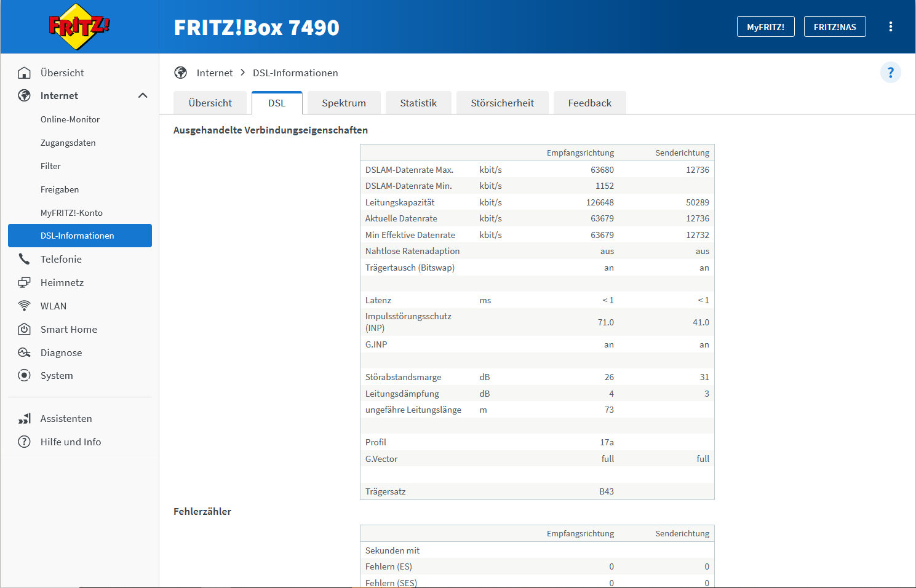Click the System icon

(24, 375)
